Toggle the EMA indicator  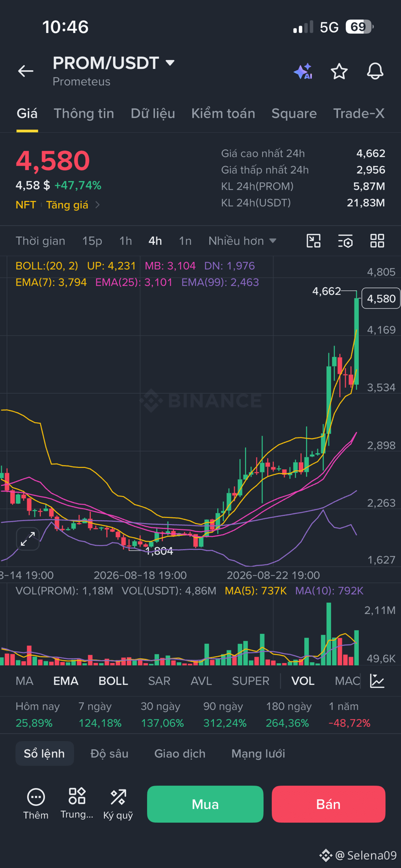tap(66, 681)
